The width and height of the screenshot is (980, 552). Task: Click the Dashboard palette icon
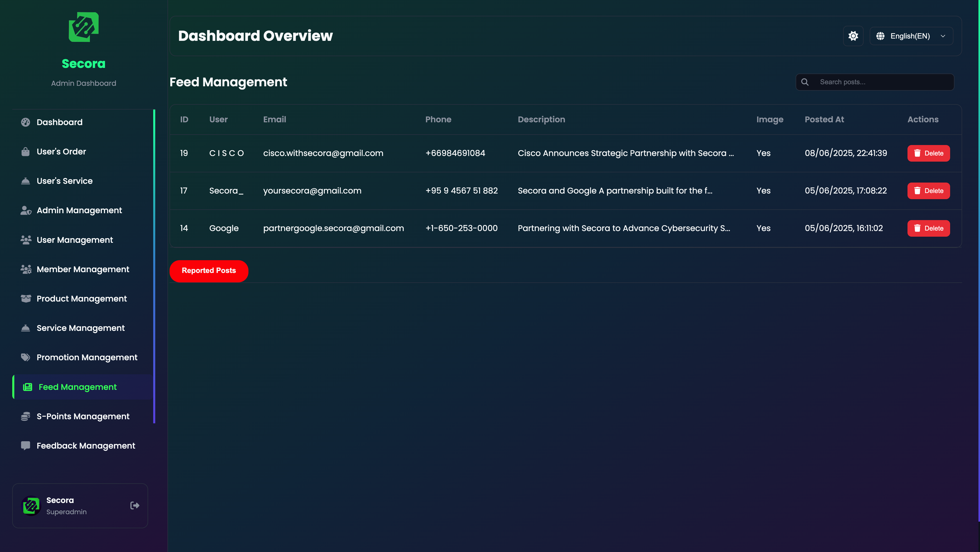tap(26, 122)
